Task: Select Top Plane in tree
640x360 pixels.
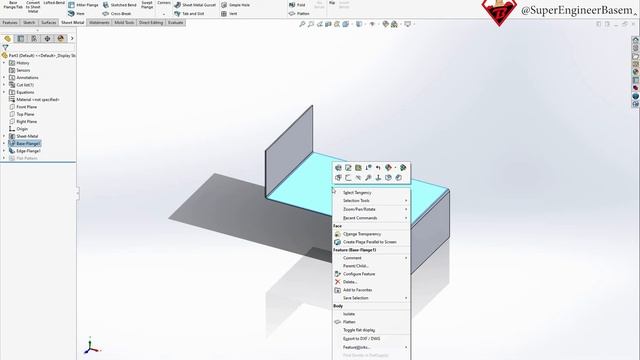Action: [22, 114]
